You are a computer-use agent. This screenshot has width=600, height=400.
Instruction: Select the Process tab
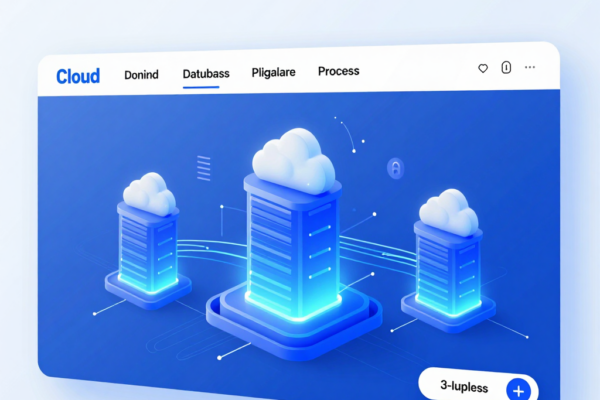tap(339, 71)
